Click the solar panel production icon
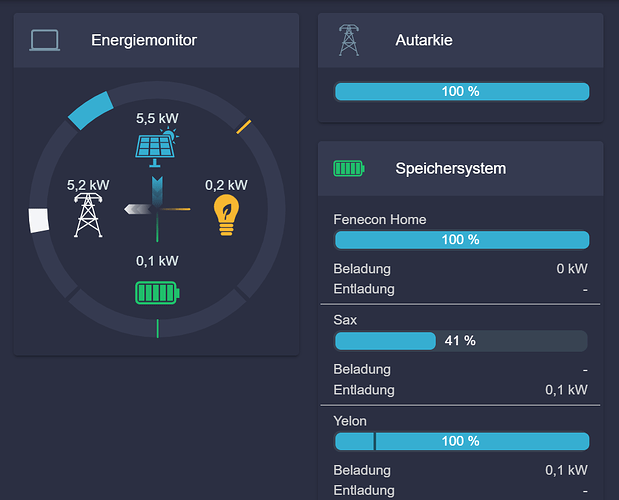Screen dimensions: 619x500 tap(157, 147)
